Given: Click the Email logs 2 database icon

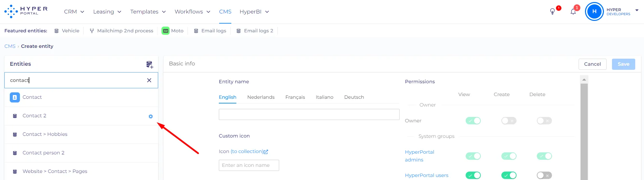Looking at the screenshot, I should [x=238, y=31].
